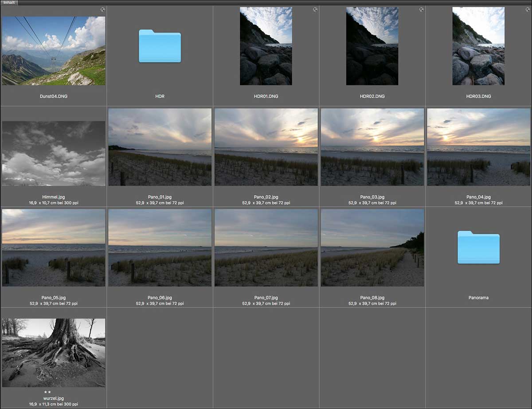Viewport: 532px width, 409px height.
Task: Select the HDR01.DNG thumbnail
Action: (266, 46)
